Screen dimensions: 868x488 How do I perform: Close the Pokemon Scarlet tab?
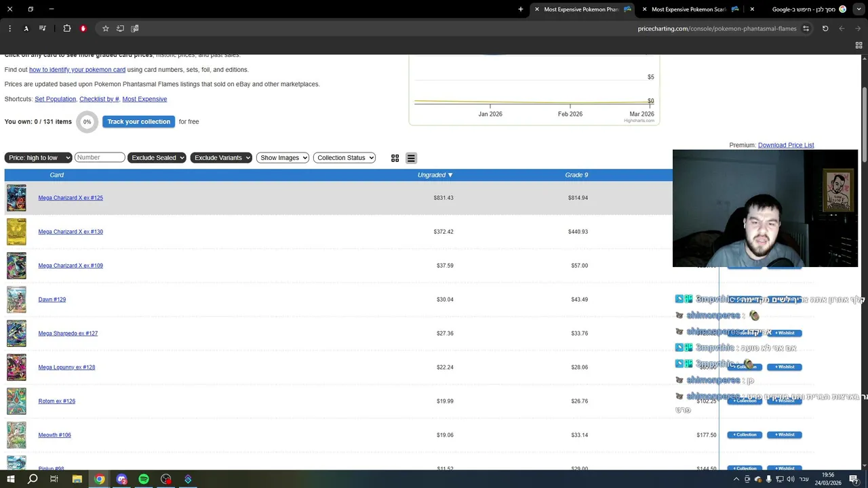pyautogui.click(x=644, y=9)
